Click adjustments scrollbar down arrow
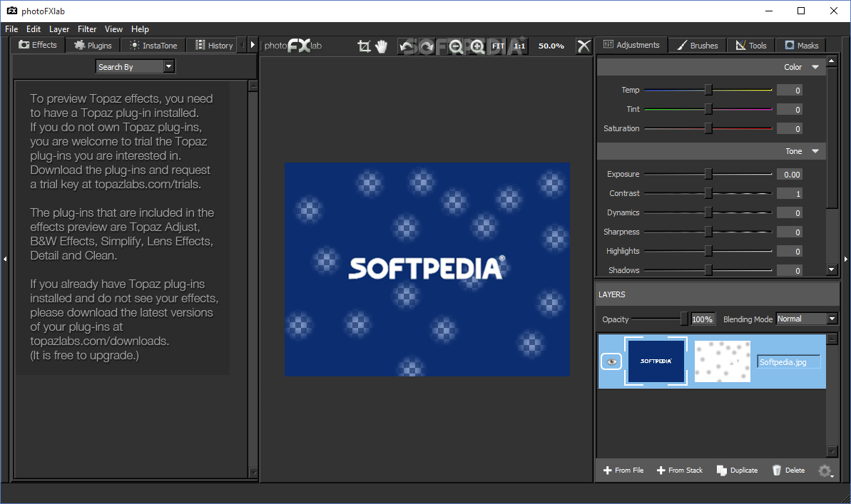Image resolution: width=851 pixels, height=504 pixels. 832,269
